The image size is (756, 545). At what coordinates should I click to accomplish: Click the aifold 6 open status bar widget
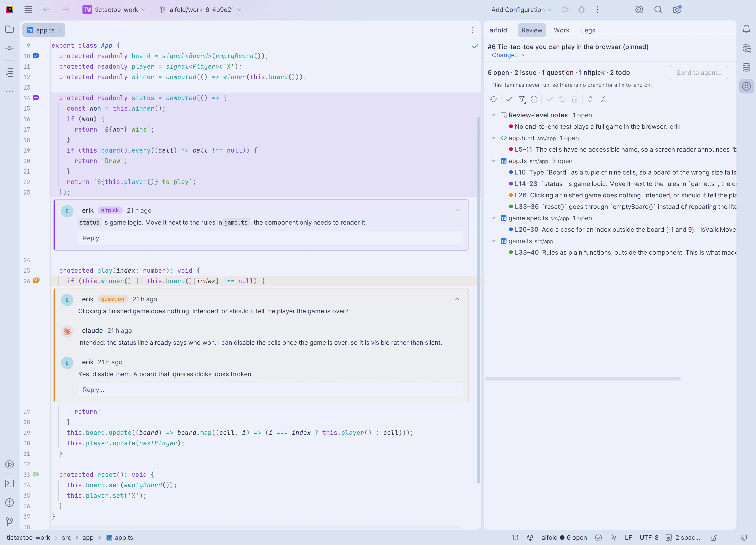[x=564, y=538]
